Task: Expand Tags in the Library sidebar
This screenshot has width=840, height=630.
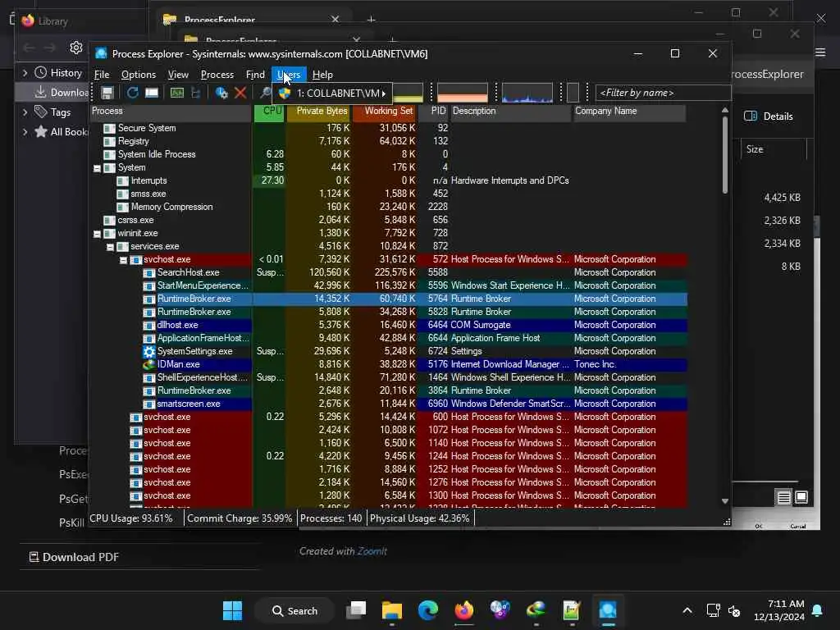Action: point(25,112)
